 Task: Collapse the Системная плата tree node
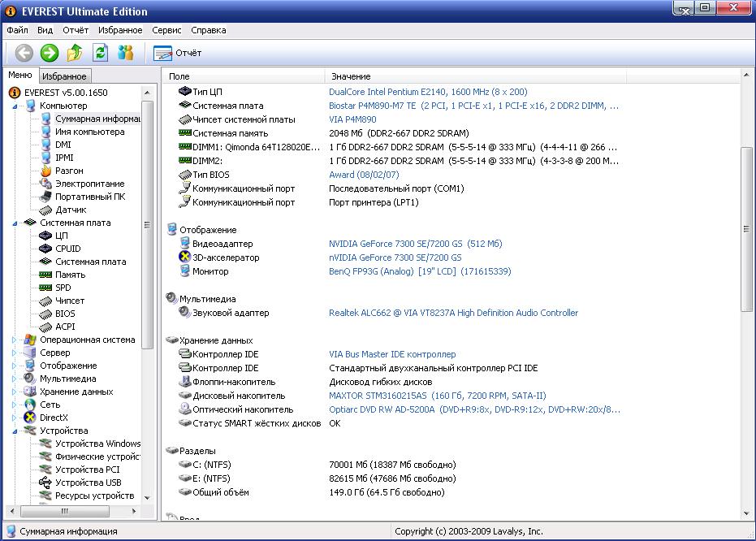click(x=15, y=223)
